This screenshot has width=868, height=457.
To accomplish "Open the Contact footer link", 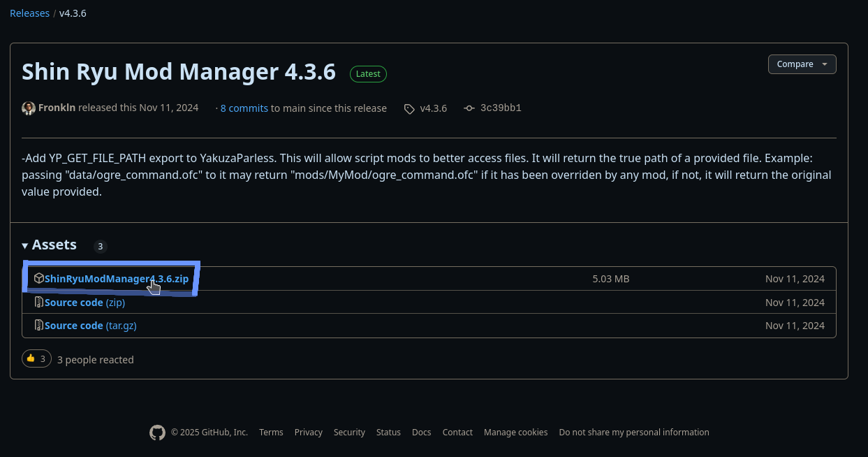I will click(x=457, y=433).
